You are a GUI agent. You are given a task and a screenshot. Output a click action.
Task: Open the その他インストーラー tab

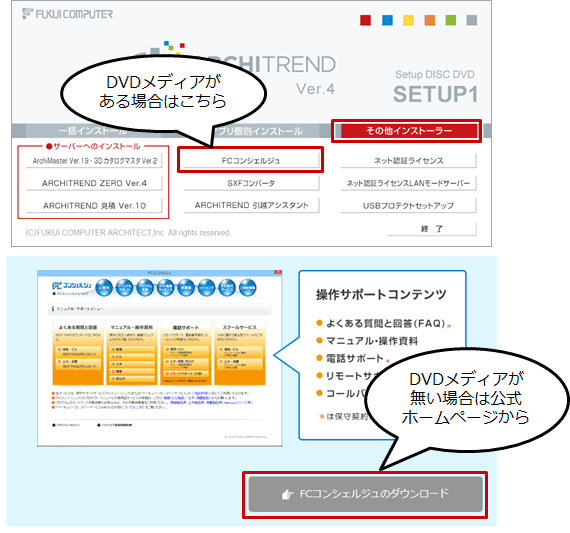409,131
